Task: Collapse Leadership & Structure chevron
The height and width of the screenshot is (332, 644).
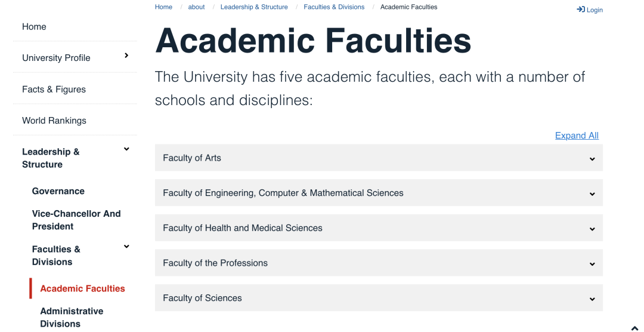Action: (x=126, y=149)
